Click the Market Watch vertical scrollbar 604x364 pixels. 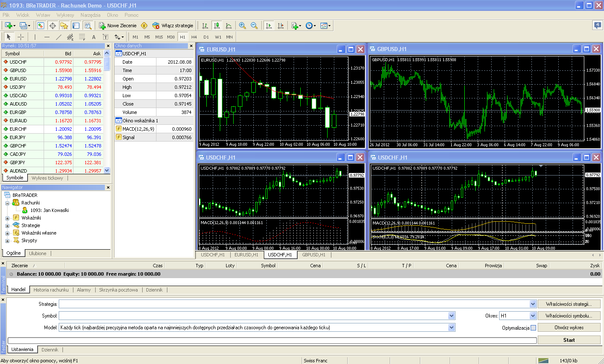(107, 112)
